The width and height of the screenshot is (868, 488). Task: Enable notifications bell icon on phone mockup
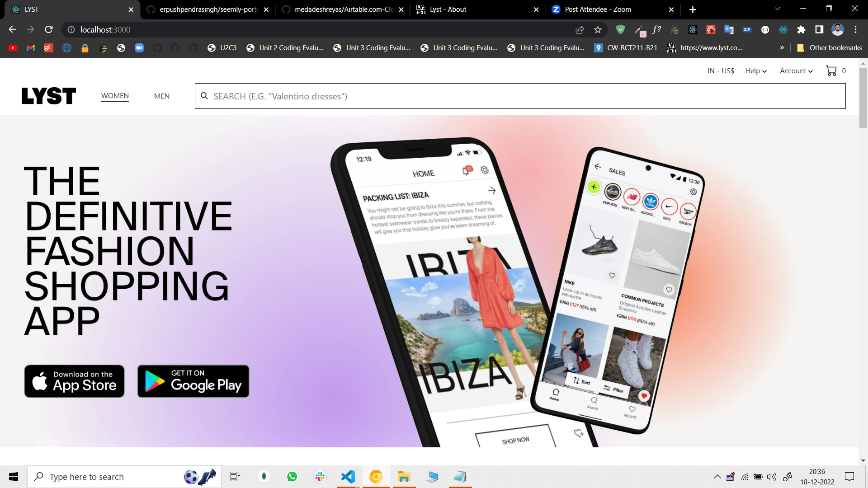[x=466, y=171]
